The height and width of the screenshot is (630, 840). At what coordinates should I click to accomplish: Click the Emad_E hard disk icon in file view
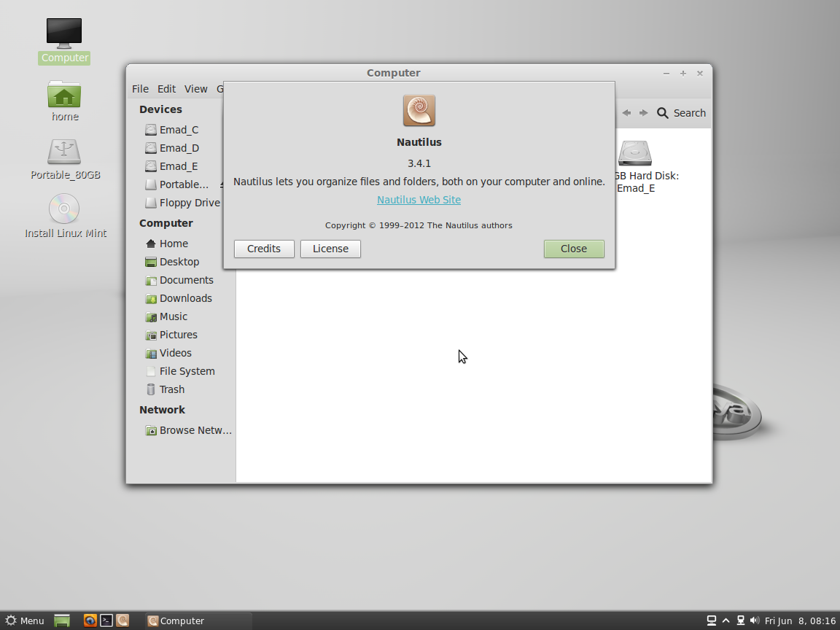[x=635, y=153]
